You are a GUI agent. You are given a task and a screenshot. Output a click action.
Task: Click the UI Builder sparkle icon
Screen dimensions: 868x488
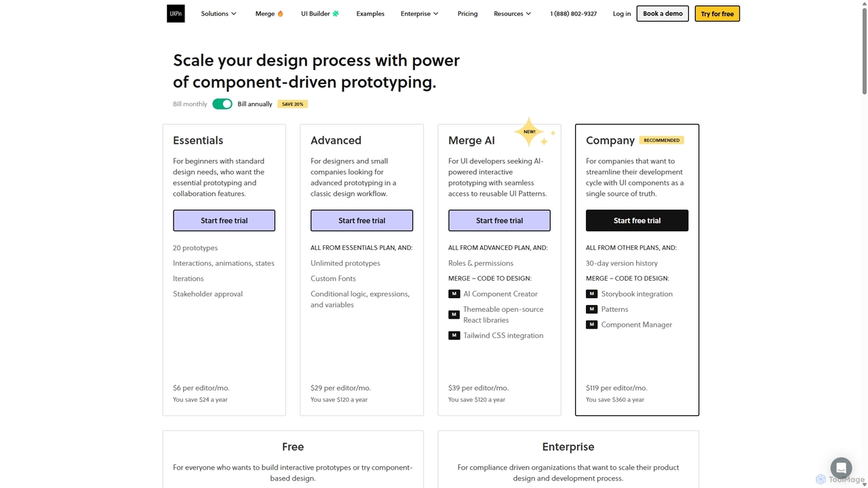point(336,14)
